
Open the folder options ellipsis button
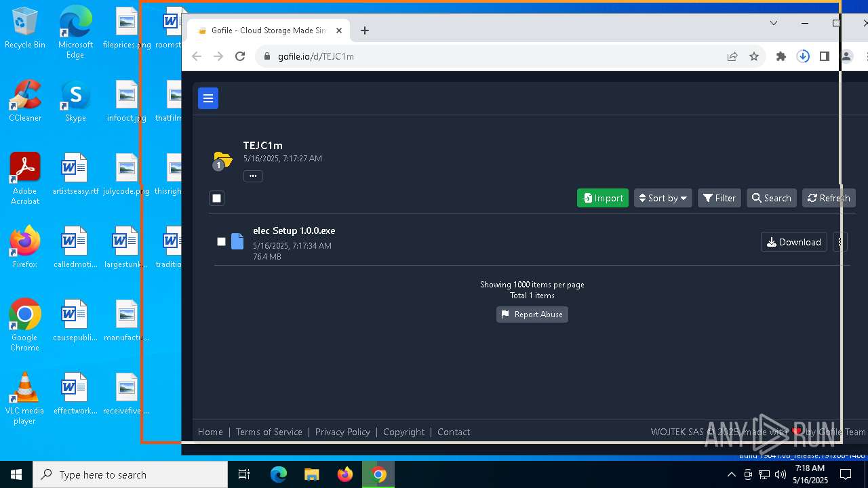pyautogui.click(x=253, y=176)
